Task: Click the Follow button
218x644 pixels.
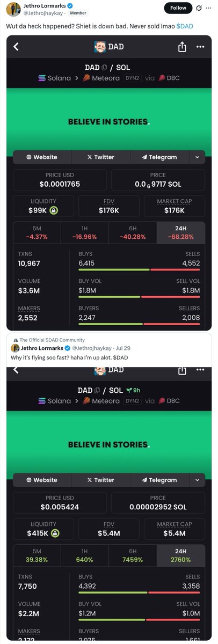Action: [x=178, y=8]
